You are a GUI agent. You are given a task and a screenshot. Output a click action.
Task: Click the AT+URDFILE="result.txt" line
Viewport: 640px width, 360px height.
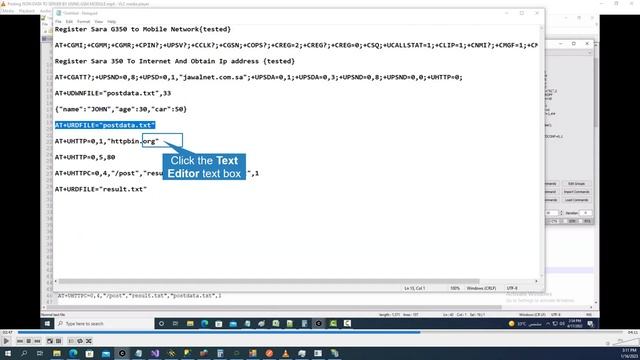pos(101,189)
